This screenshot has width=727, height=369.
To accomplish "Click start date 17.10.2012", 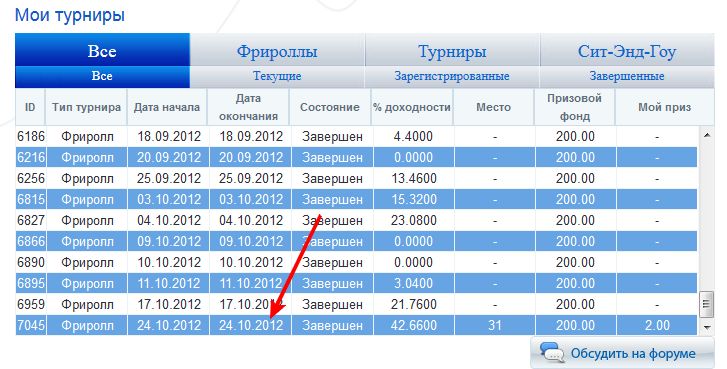I will tap(169, 304).
